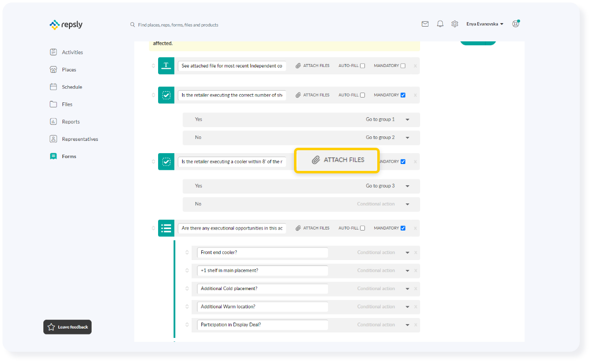Open the Enya Evanovska user menu

[485, 24]
